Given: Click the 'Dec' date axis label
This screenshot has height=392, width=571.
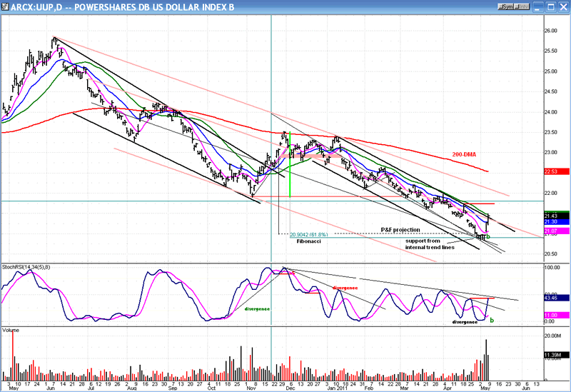Looking at the screenshot, I should click(290, 388).
